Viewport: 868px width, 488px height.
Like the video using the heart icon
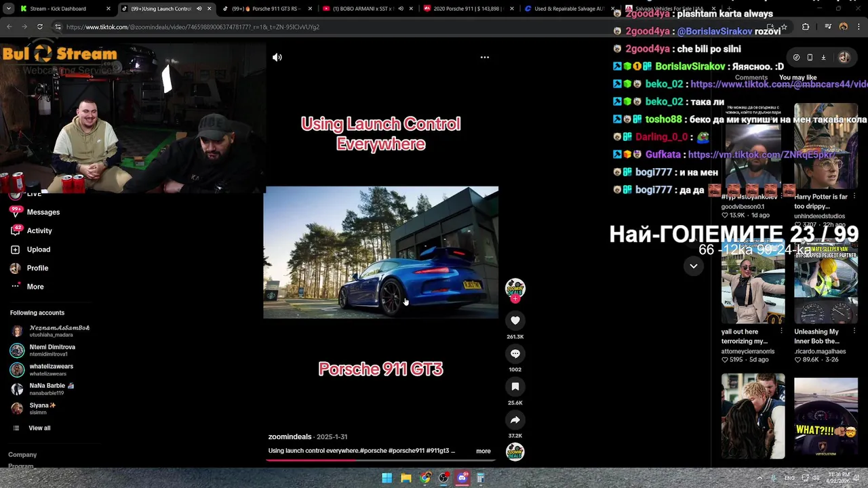(515, 321)
